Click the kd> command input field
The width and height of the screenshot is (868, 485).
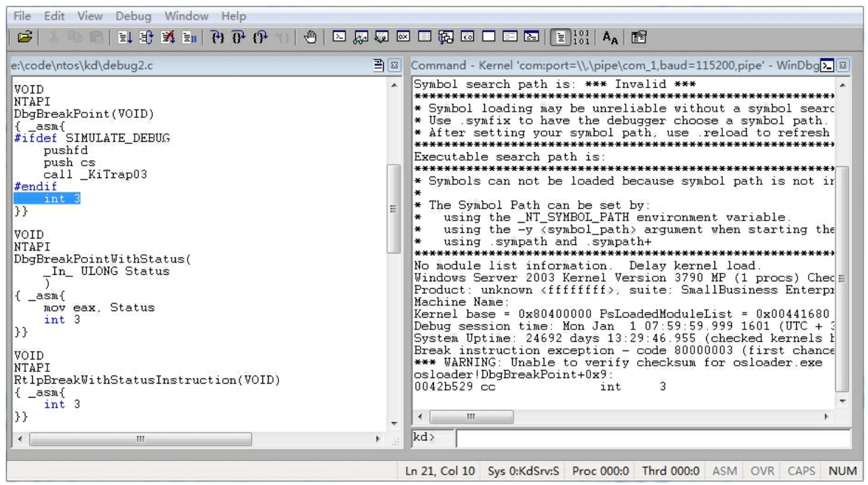[652, 438]
